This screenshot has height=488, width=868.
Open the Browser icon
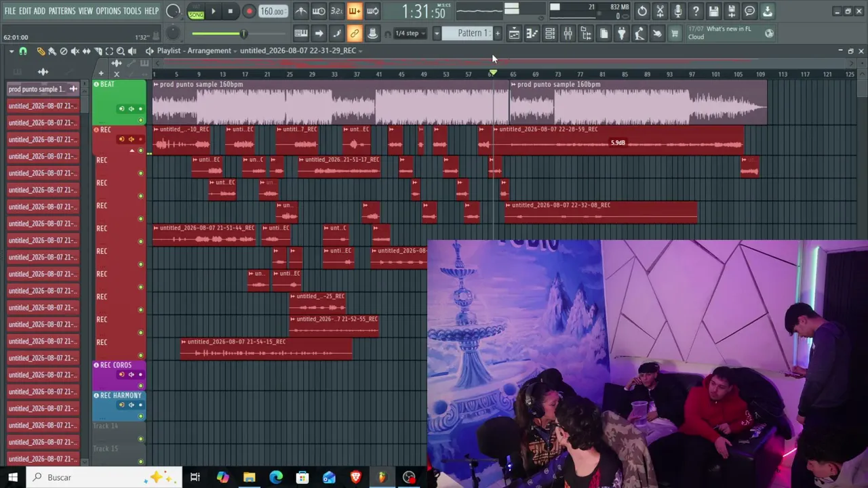586,34
